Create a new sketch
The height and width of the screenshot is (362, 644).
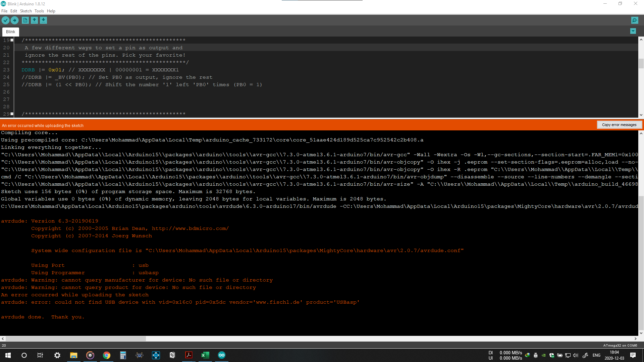[x=25, y=20]
